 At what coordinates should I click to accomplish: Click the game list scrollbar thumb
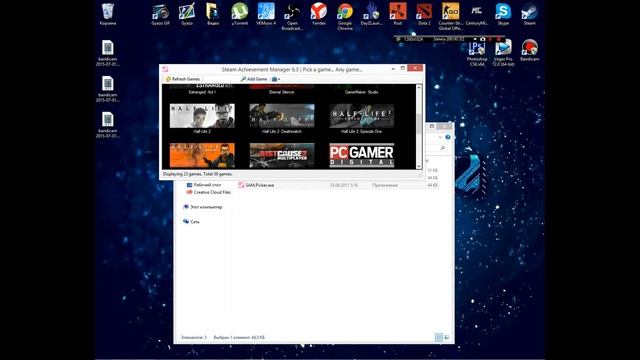click(419, 123)
